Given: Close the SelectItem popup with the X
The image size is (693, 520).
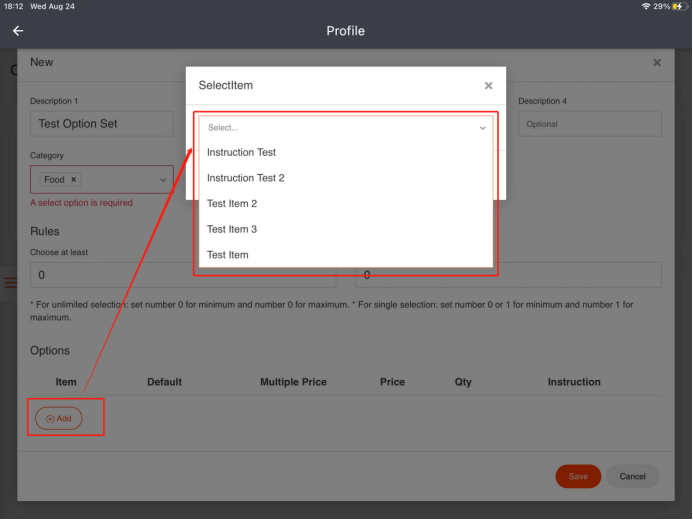Looking at the screenshot, I should point(488,86).
